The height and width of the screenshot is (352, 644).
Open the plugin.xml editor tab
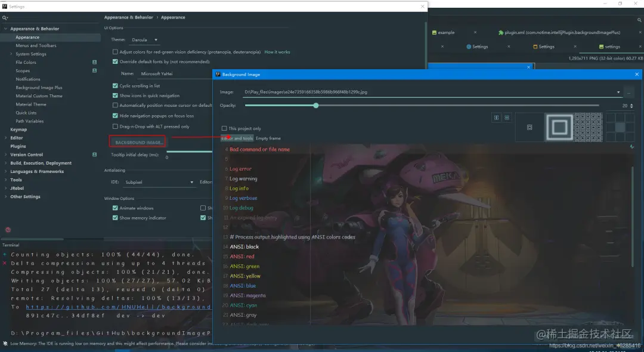point(559,32)
